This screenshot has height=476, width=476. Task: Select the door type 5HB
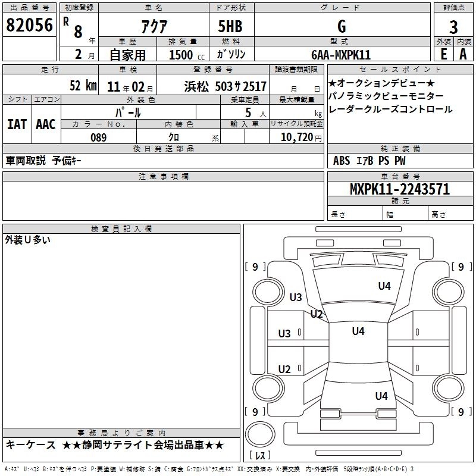(230, 26)
